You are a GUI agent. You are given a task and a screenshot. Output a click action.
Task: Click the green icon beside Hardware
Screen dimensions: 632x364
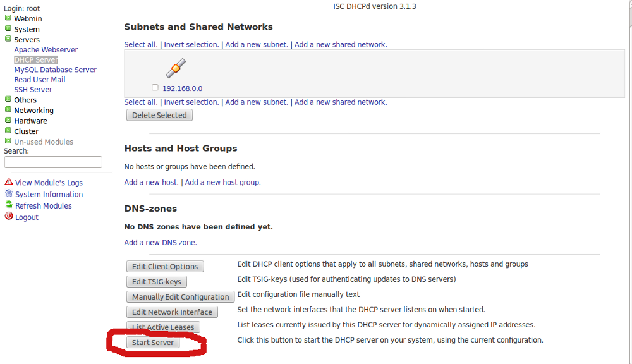8,120
